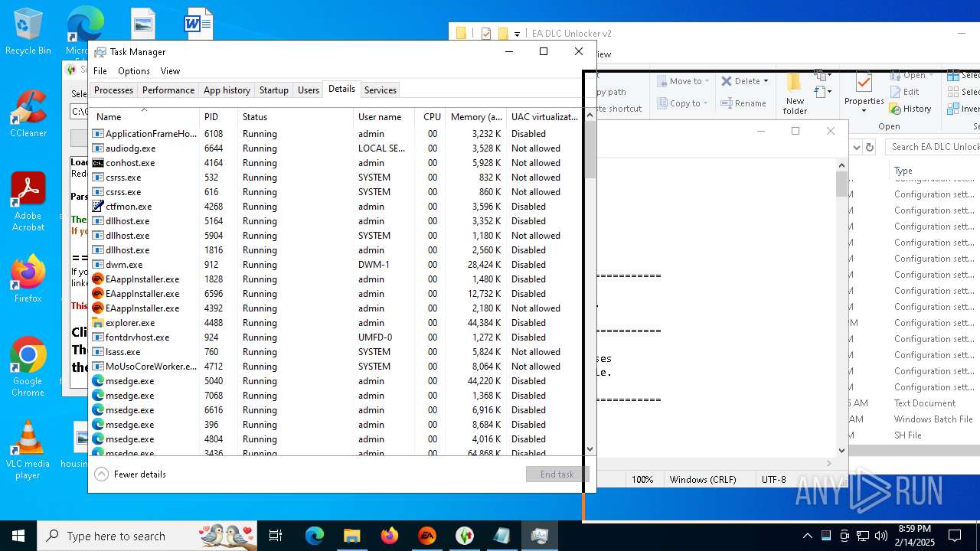Open File Explorer from taskbar

pyautogui.click(x=352, y=536)
